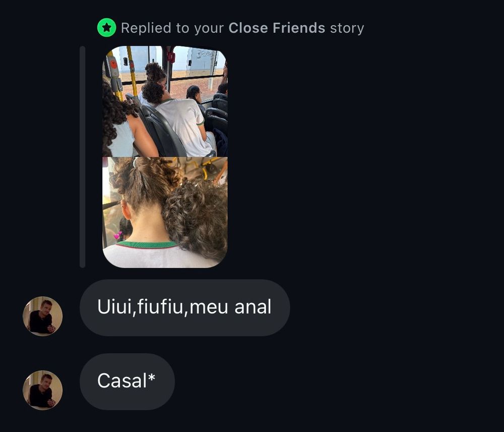Click the green Close Friends star icon

click(x=106, y=28)
